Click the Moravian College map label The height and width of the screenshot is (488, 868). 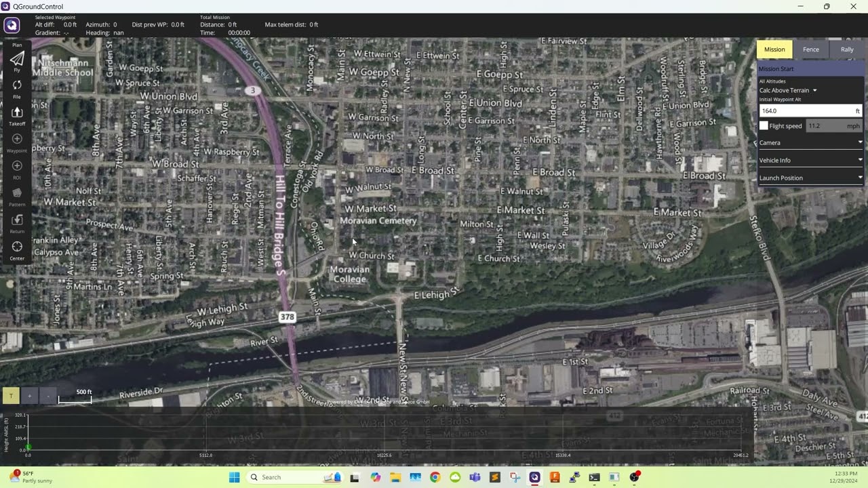coord(350,274)
